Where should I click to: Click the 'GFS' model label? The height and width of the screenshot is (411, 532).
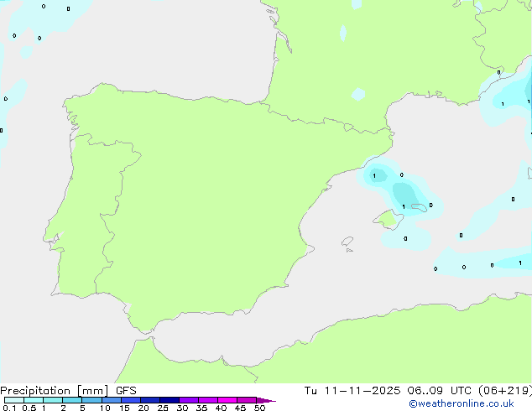coord(126,391)
